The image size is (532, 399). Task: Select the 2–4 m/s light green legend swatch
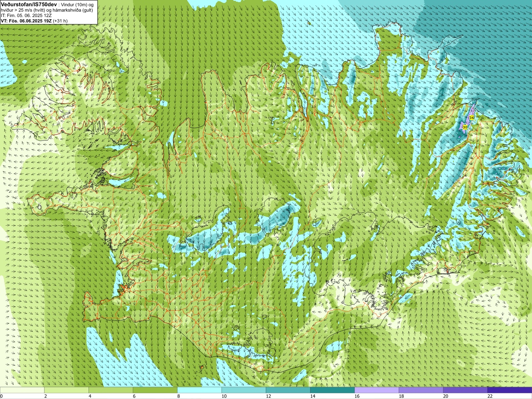coord(66,390)
